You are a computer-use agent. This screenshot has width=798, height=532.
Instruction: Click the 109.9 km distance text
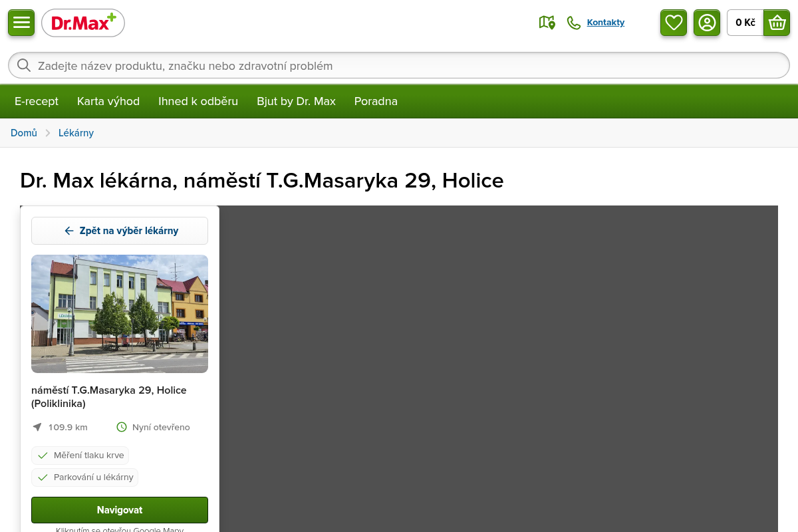coord(68,427)
